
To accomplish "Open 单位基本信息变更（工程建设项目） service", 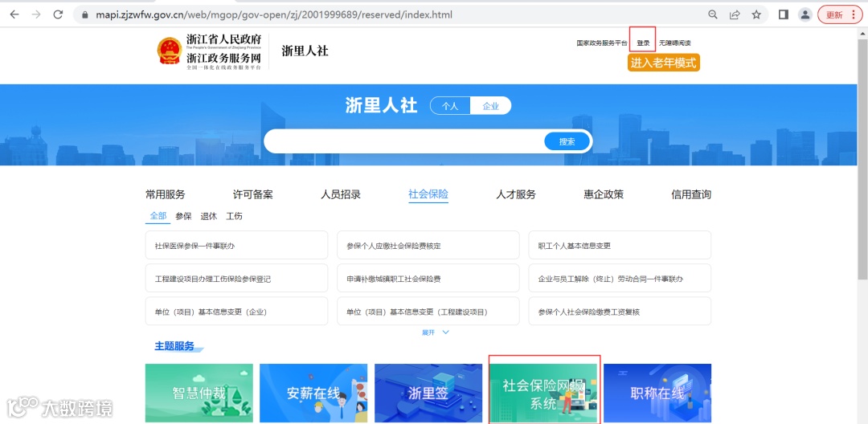I will coord(428,312).
